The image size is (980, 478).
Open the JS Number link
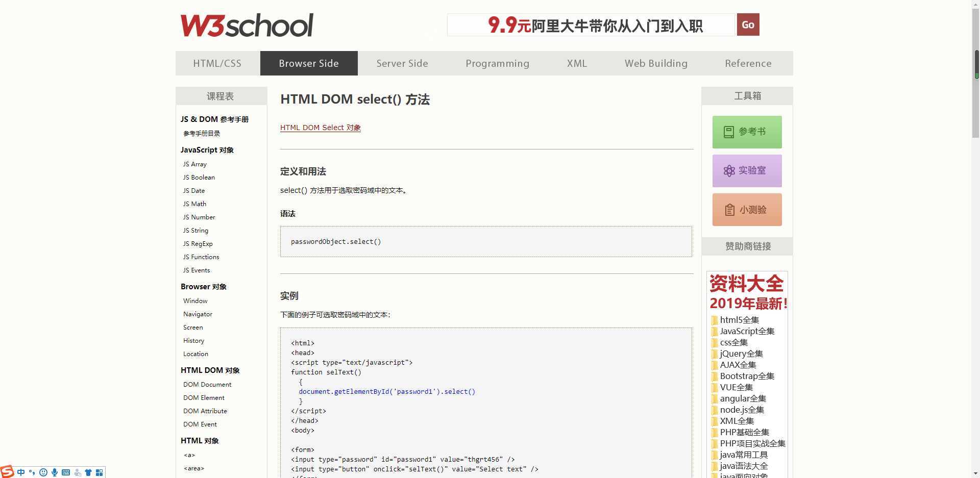pos(199,217)
